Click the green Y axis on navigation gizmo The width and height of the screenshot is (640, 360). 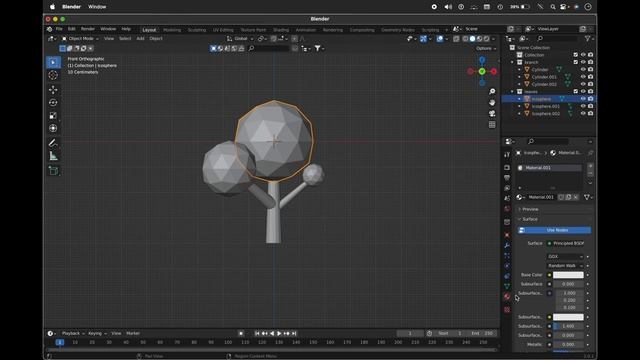point(482,71)
